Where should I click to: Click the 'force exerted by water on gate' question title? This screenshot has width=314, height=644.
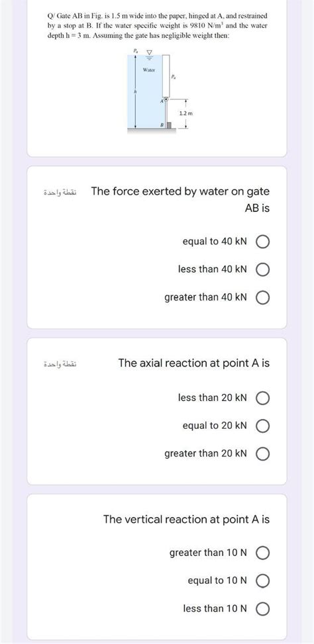(x=180, y=200)
